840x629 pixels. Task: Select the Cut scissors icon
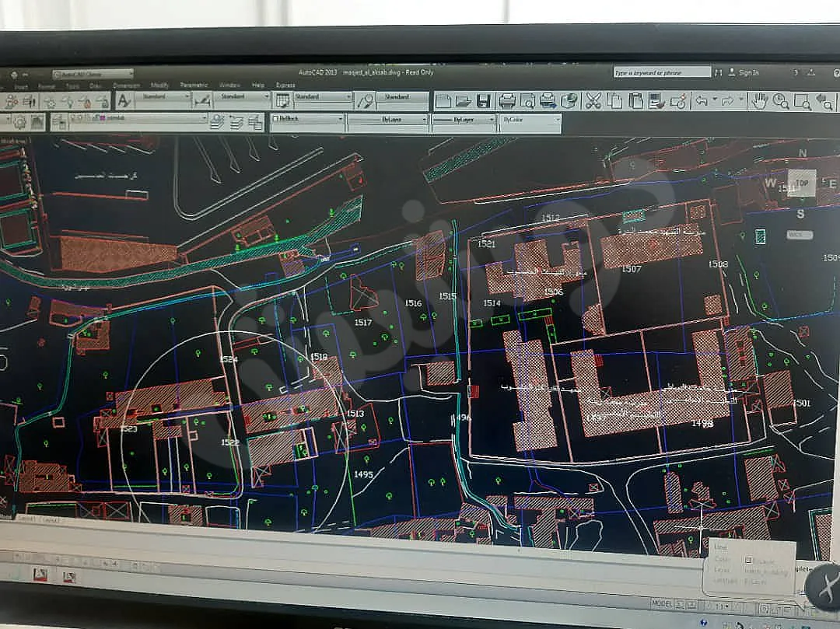[593, 100]
